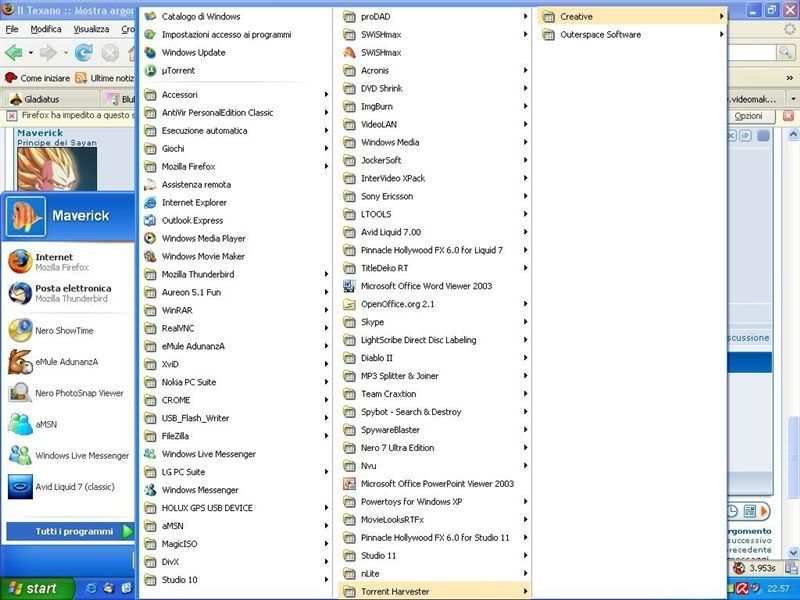Click the Maverick username link
This screenshot has width=800, height=600.
pos(40,133)
